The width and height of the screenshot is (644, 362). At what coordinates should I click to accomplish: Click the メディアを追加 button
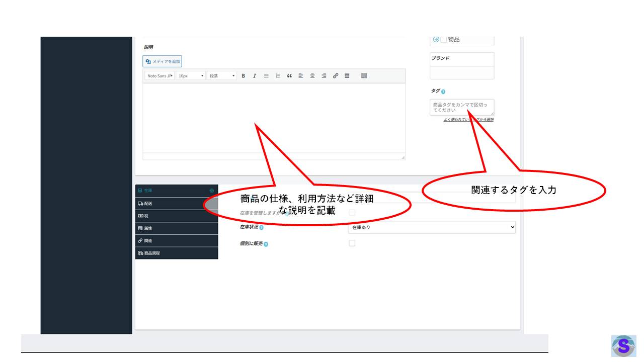[x=162, y=61]
